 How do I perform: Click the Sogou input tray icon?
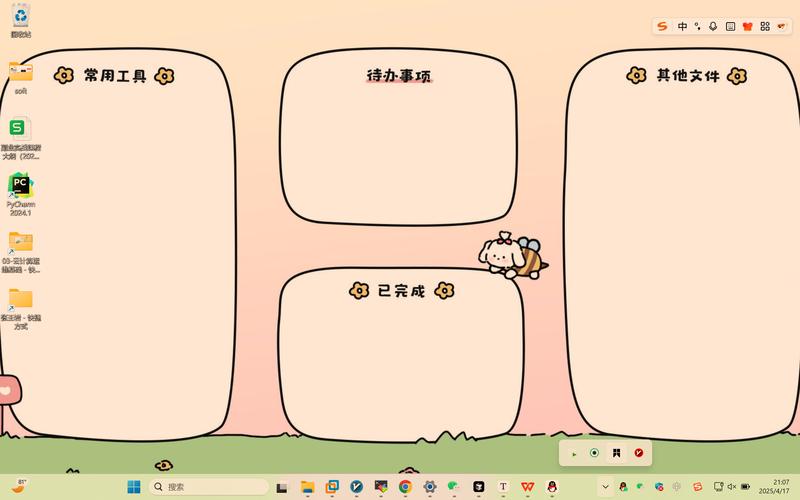click(x=697, y=487)
